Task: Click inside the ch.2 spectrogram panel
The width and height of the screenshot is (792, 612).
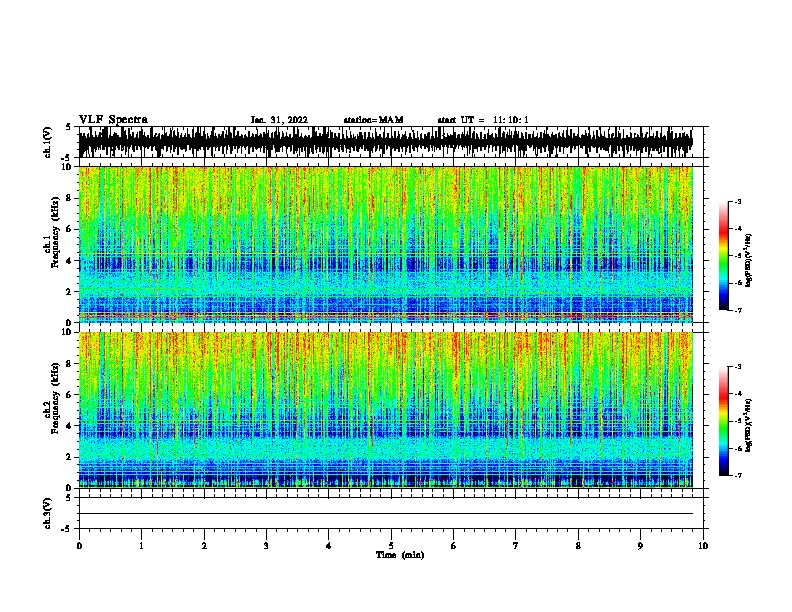Action: tap(385, 410)
